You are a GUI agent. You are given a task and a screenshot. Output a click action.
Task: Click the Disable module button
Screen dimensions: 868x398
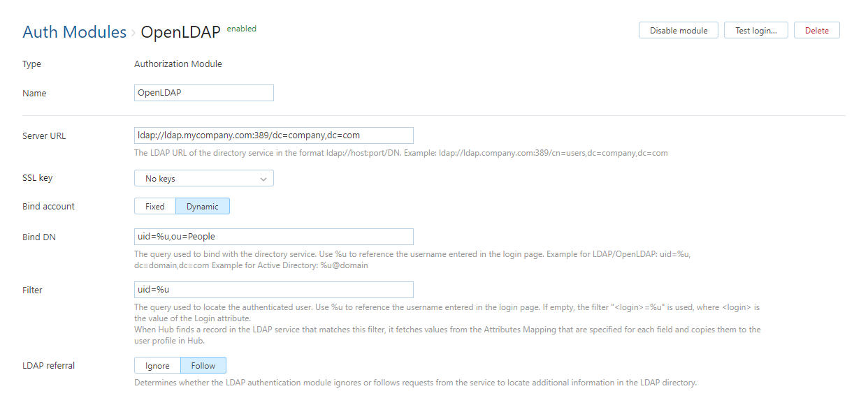(678, 31)
